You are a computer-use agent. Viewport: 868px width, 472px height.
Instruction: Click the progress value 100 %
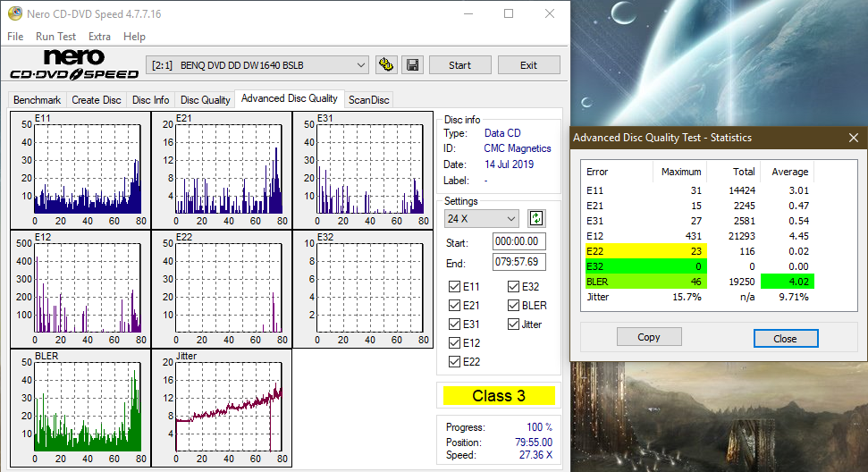(539, 427)
